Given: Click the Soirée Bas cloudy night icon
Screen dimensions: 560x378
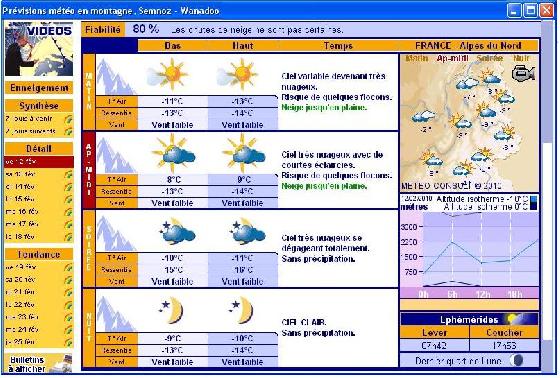Looking at the screenshot, I should click(x=177, y=232).
